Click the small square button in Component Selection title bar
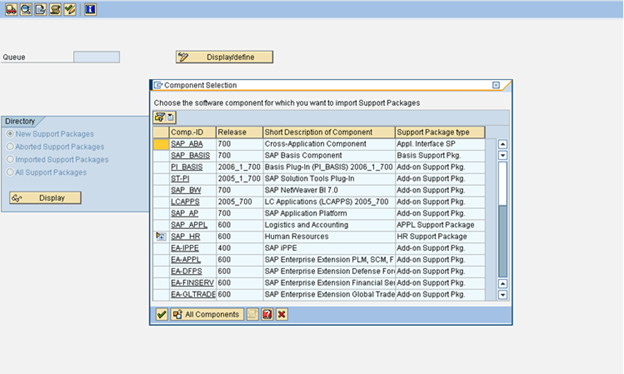This screenshot has height=374, width=624. pyautogui.click(x=496, y=85)
